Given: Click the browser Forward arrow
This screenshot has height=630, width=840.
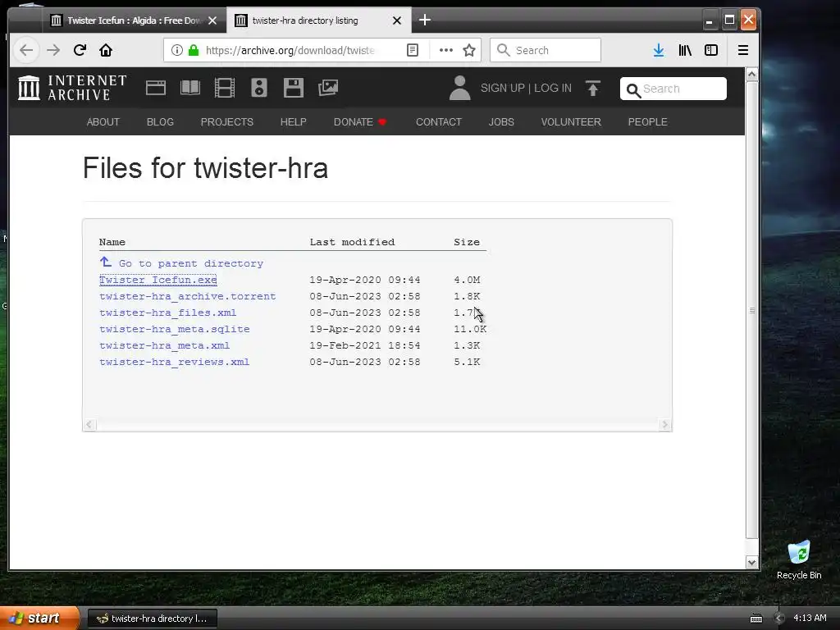Looking at the screenshot, I should 53,50.
